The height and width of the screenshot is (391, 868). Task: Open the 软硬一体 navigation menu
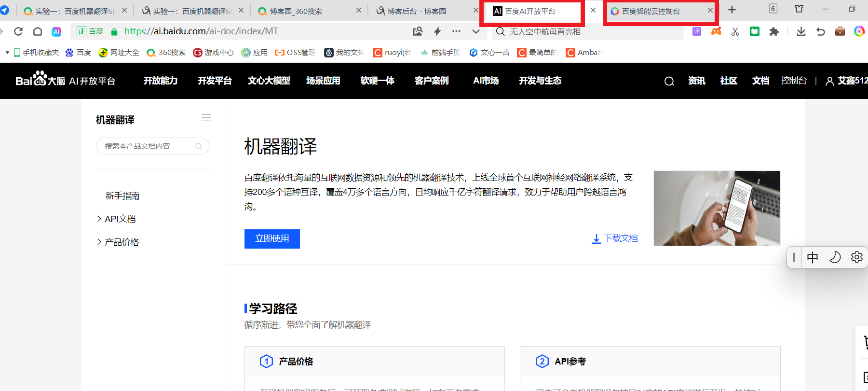[378, 81]
